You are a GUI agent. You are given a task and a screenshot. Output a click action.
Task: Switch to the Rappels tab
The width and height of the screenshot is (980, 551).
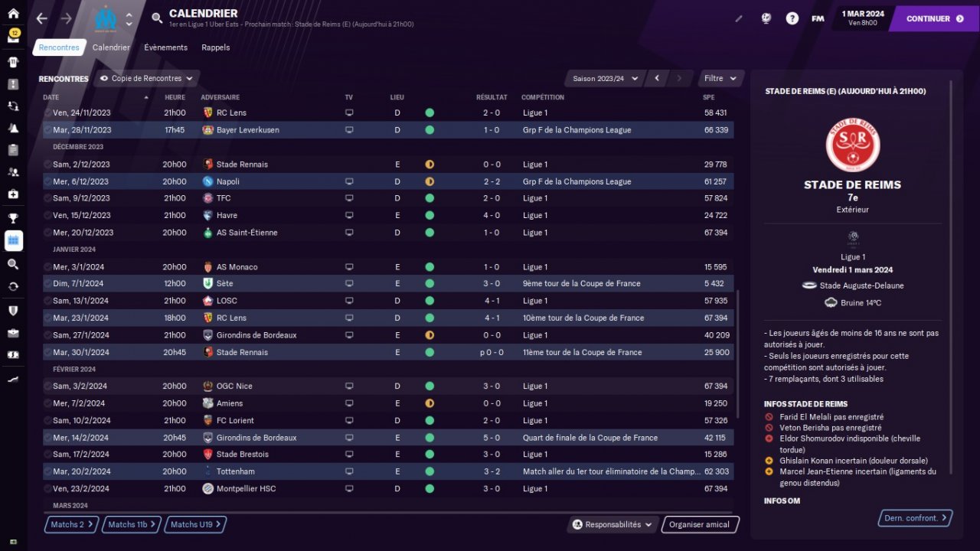click(216, 47)
